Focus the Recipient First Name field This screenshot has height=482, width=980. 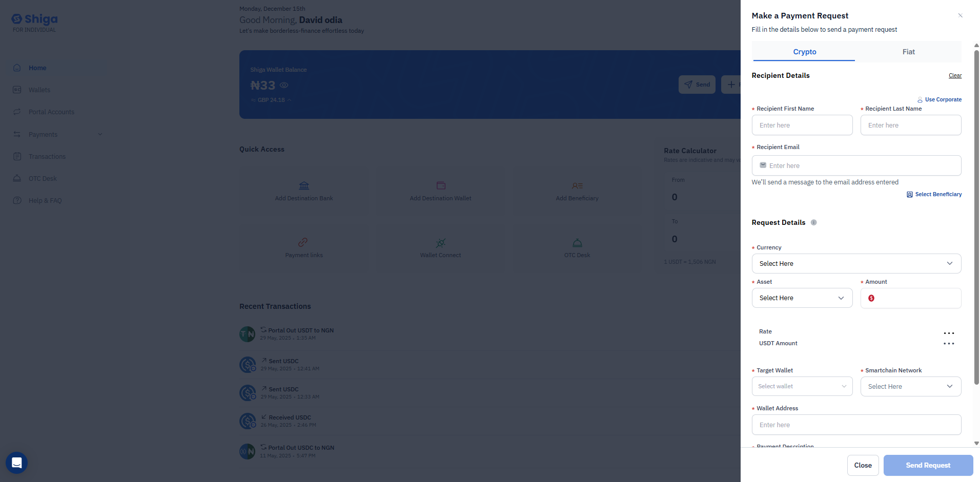click(x=802, y=125)
